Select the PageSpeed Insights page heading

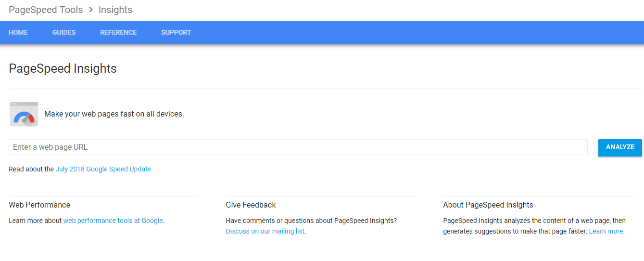[x=63, y=68]
